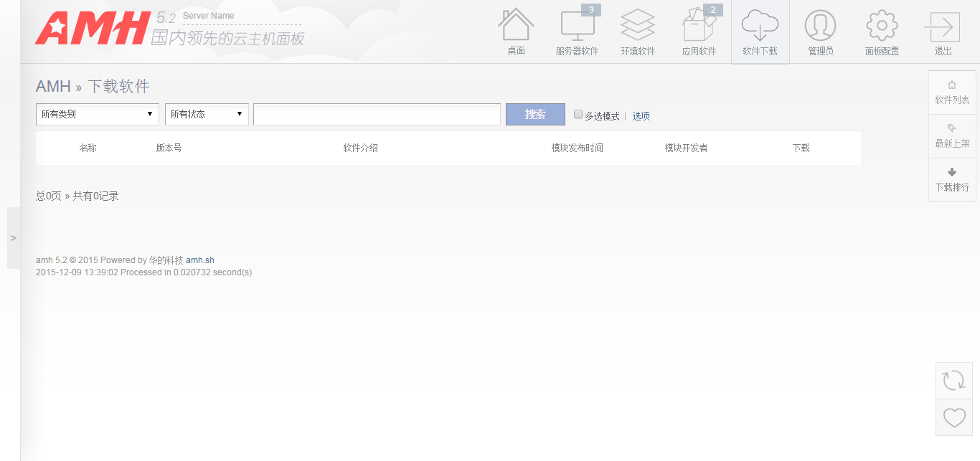
Task: Switch to 最新上架 side tab
Action: (952, 136)
